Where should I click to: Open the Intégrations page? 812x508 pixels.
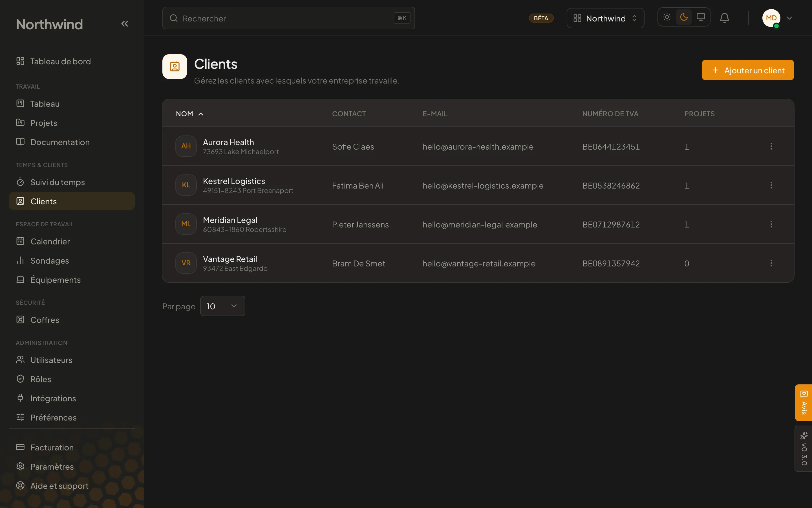click(x=72, y=398)
